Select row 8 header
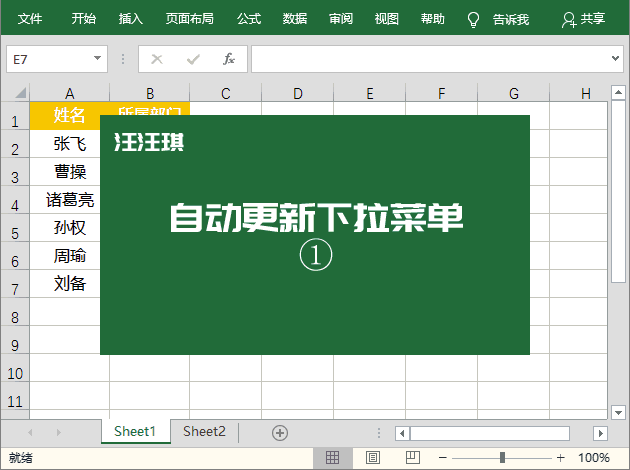Screen dimensions: 630x470 (x=15, y=312)
